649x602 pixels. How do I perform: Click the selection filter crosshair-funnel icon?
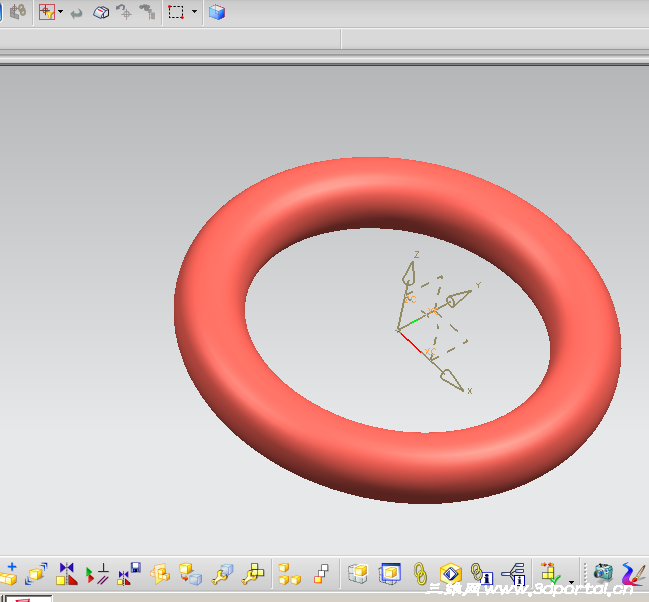[47, 12]
